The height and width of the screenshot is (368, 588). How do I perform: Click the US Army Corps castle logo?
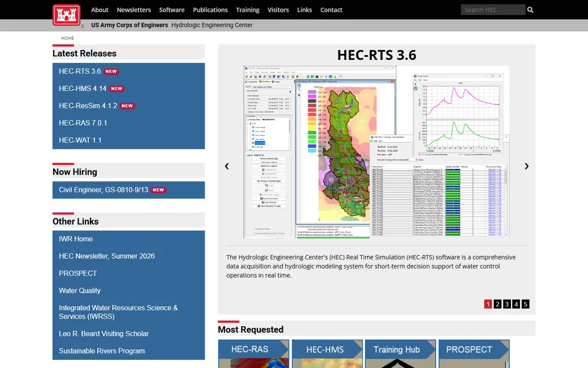pos(66,15)
